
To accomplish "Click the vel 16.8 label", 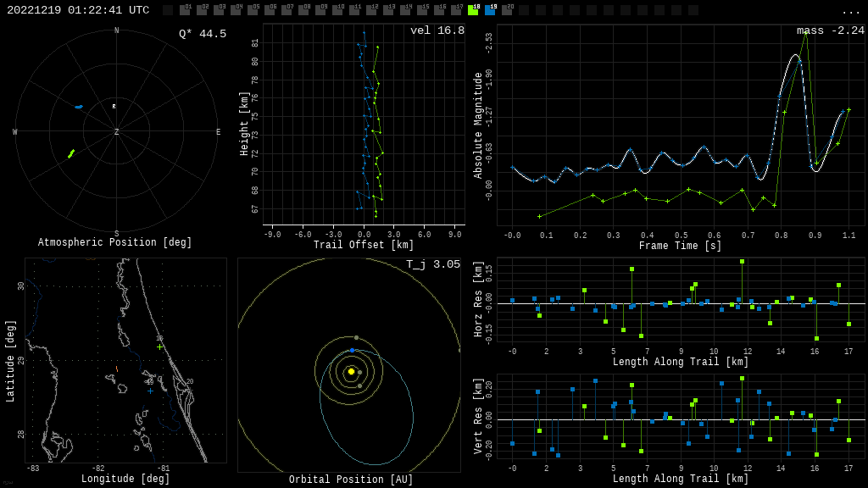I will click(x=437, y=30).
